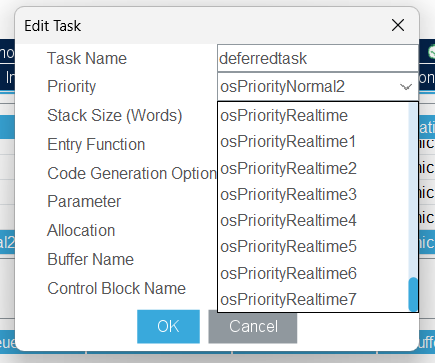Pick osPriorityRealtime2 in the dropdown
Image resolution: width=435 pixels, height=363 pixels.
tap(313, 168)
